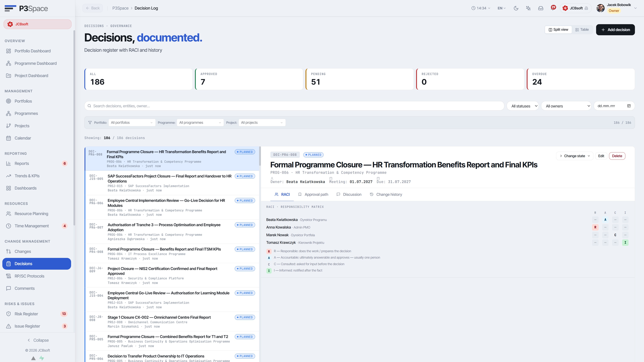This screenshot has height=362, width=644.
Task: Open Issue Register in sidebar
Action: 37,326
